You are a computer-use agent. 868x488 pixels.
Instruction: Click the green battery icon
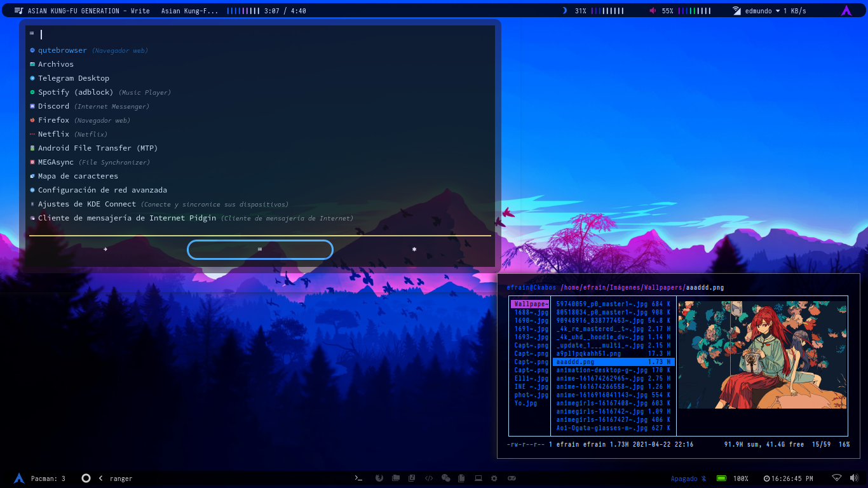[x=721, y=478]
